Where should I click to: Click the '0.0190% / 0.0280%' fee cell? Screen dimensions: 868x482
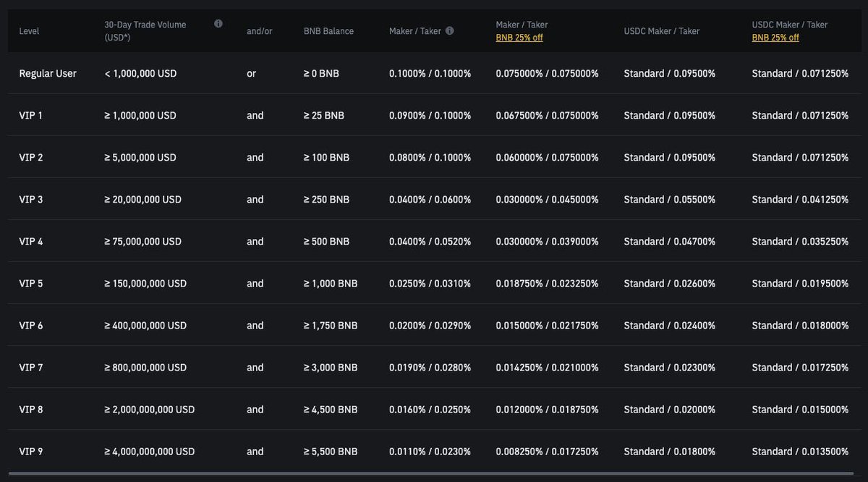430,367
